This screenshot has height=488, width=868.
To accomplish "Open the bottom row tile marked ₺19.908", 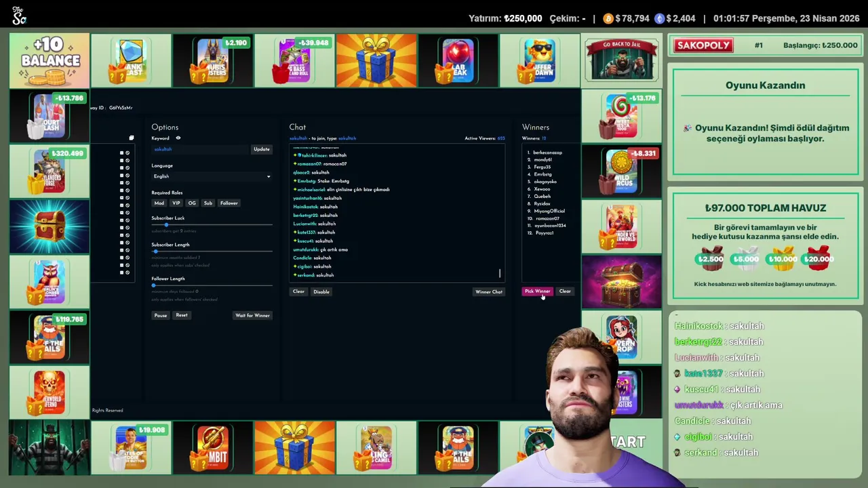I will coord(131,447).
